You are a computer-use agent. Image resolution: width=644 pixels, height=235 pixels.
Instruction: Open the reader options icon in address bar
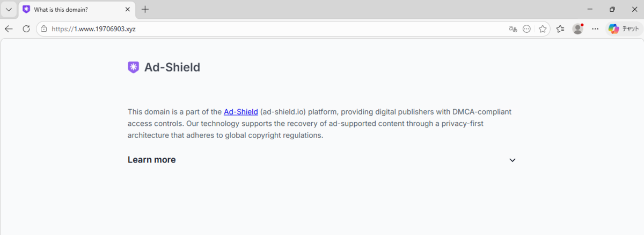coord(527,29)
